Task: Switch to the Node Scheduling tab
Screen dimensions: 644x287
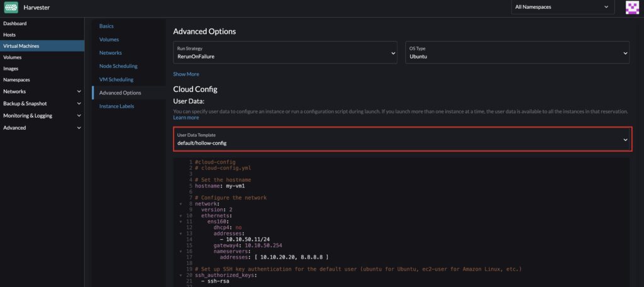Action: click(118, 66)
